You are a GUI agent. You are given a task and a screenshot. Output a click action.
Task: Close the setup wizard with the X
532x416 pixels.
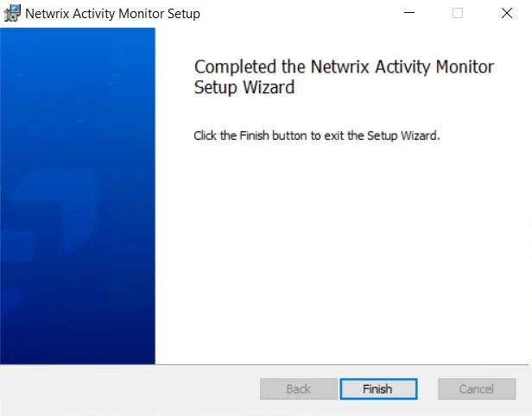pos(507,13)
